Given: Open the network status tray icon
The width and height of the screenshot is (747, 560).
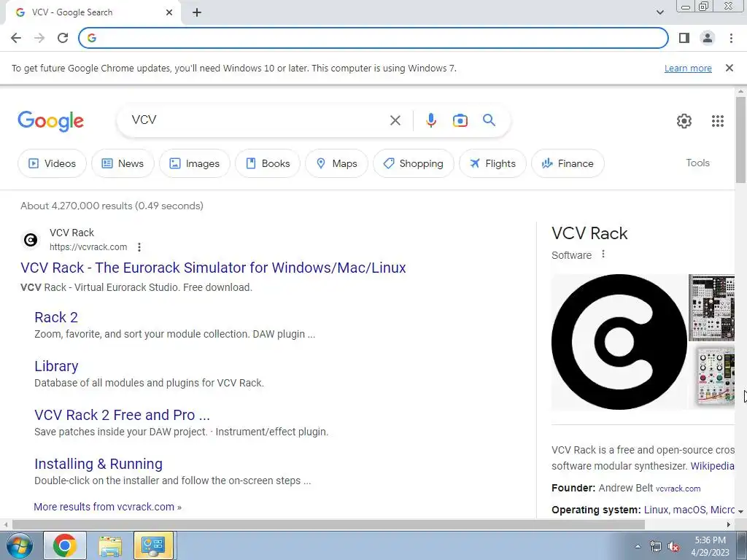Looking at the screenshot, I should (x=656, y=546).
